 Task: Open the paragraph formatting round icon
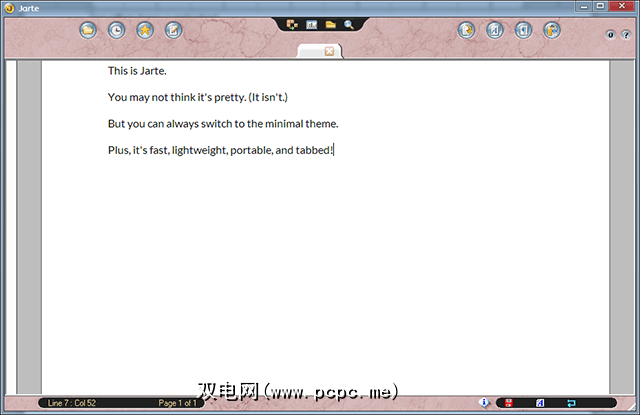[x=523, y=30]
